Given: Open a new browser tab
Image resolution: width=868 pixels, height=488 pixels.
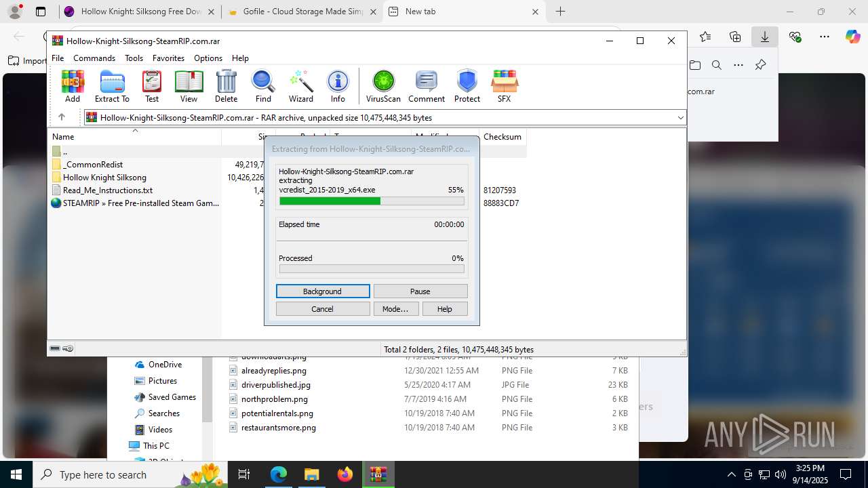Looking at the screenshot, I should pyautogui.click(x=560, y=12).
